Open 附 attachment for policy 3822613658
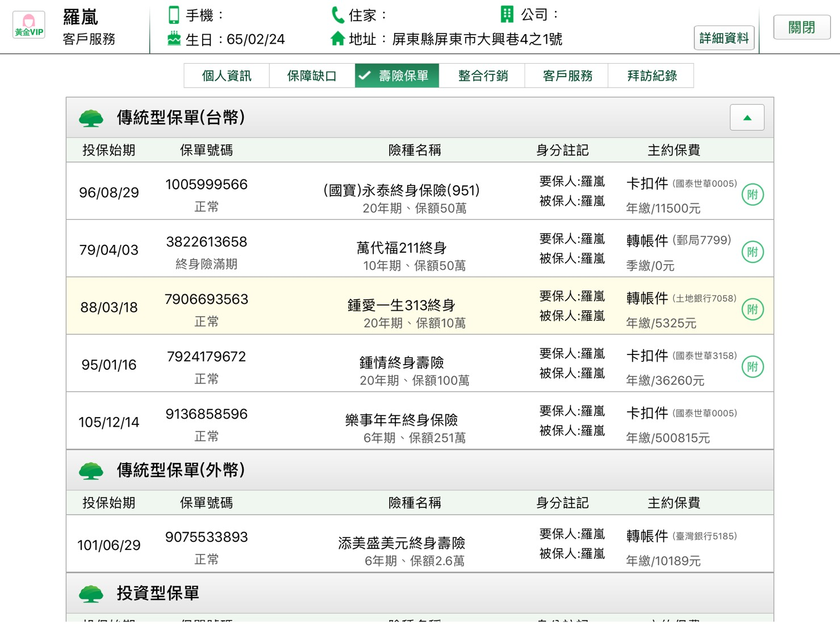The image size is (840, 630). (x=753, y=252)
